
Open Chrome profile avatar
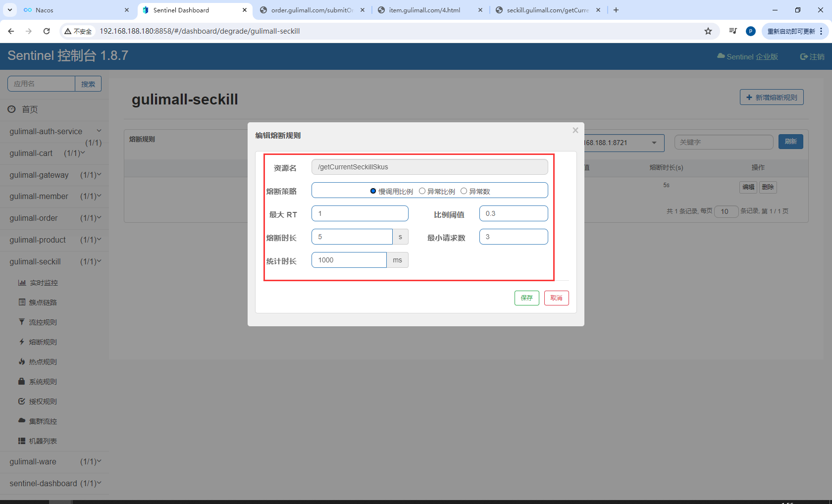pyautogui.click(x=751, y=31)
